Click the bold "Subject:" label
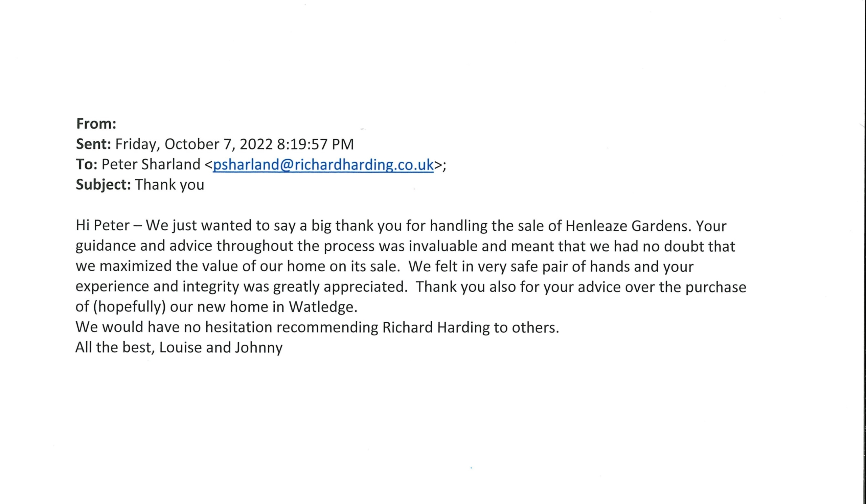This screenshot has width=866, height=504. pyautogui.click(x=103, y=185)
